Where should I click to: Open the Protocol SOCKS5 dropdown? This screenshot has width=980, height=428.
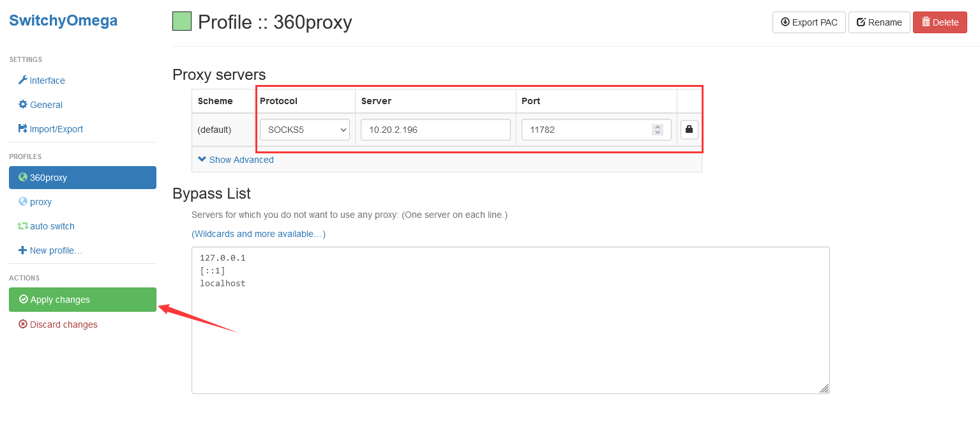click(x=305, y=130)
